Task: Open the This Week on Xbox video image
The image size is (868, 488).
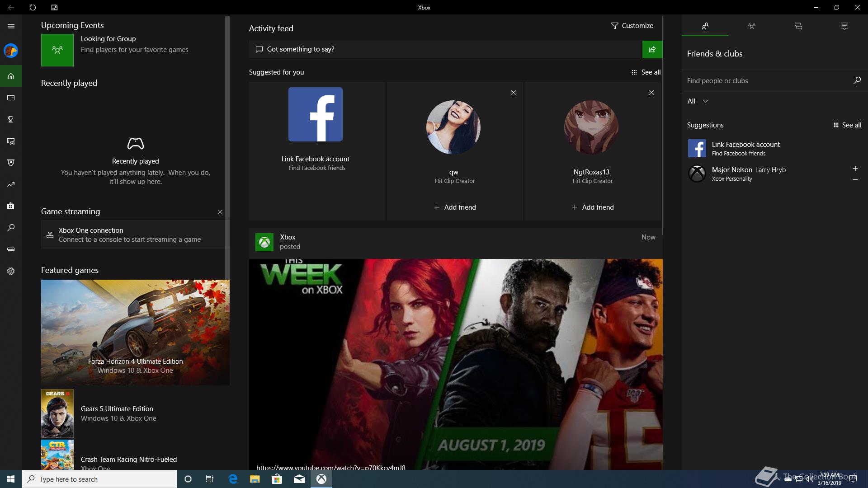Action: (x=456, y=364)
